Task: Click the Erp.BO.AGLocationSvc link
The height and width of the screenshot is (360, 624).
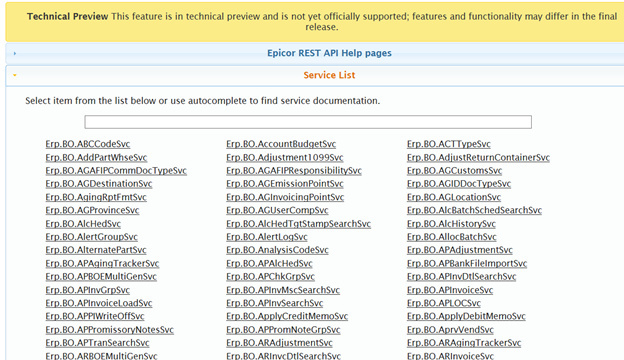Action: [x=454, y=197]
